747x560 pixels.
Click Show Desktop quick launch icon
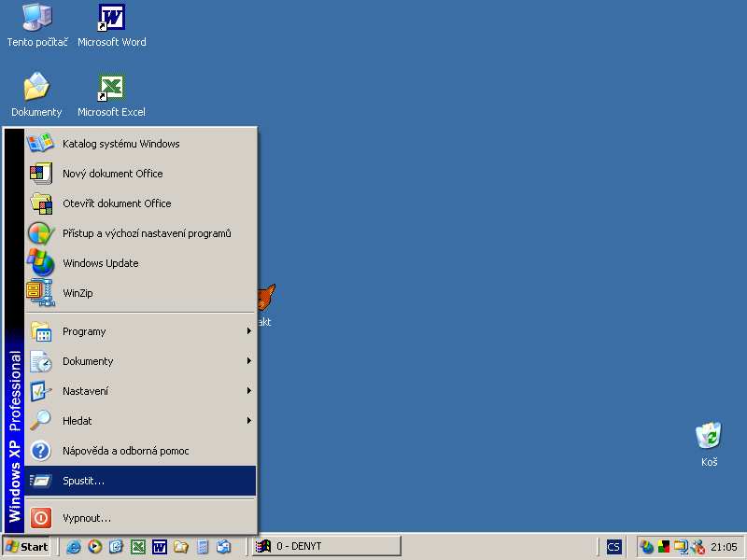223,546
